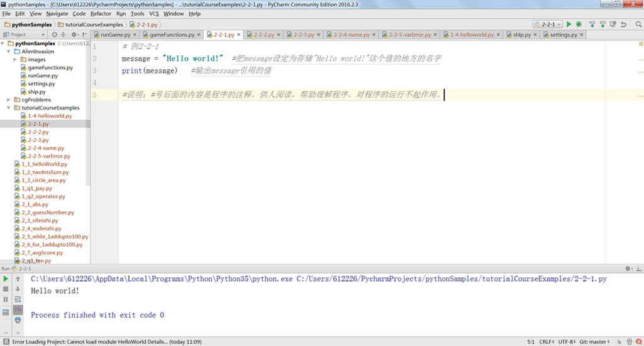Update project with VCS blue down arrow
Screen dimensions: 644x346
(x=592, y=25)
